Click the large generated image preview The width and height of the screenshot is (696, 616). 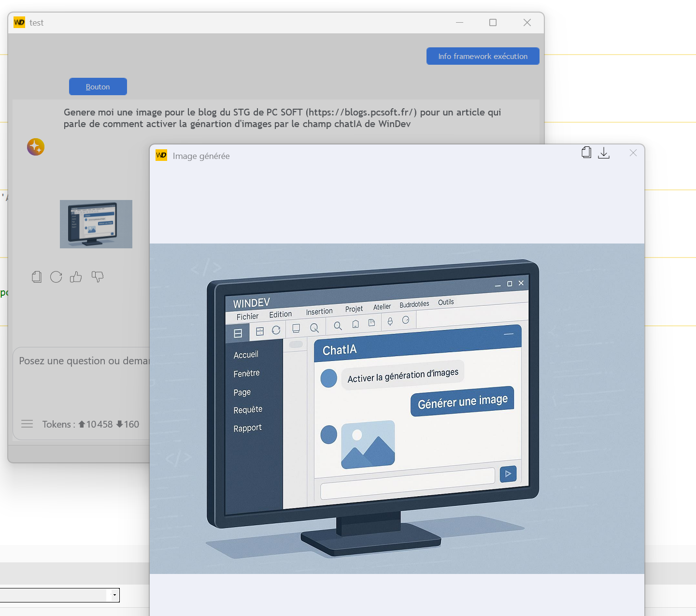397,408
